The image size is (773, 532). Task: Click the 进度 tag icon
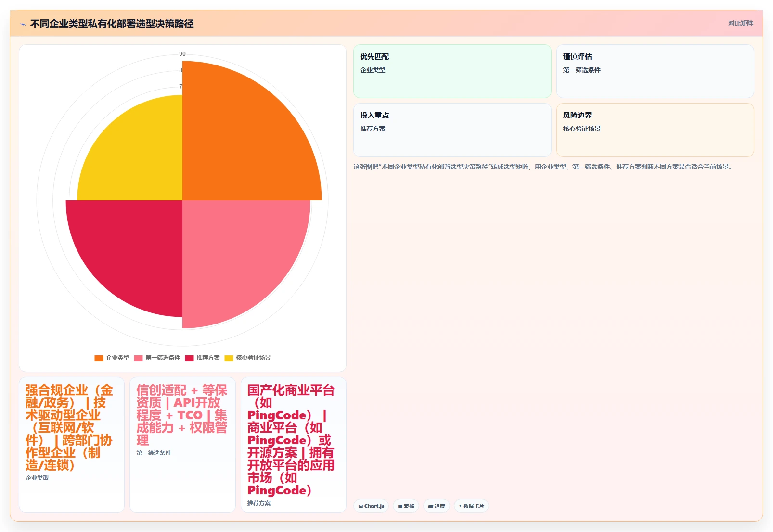point(430,506)
